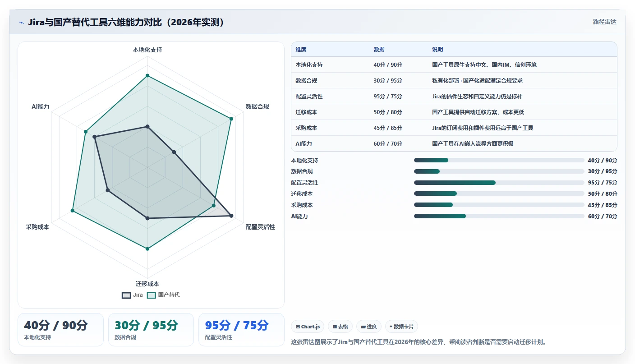
Task: Click the description 'Jira的插件生态和自定义能力仍是标杆'
Action: click(x=477, y=97)
